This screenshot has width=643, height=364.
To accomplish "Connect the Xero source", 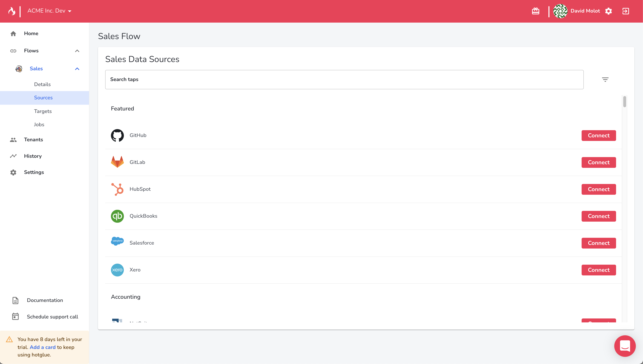I will (x=598, y=270).
